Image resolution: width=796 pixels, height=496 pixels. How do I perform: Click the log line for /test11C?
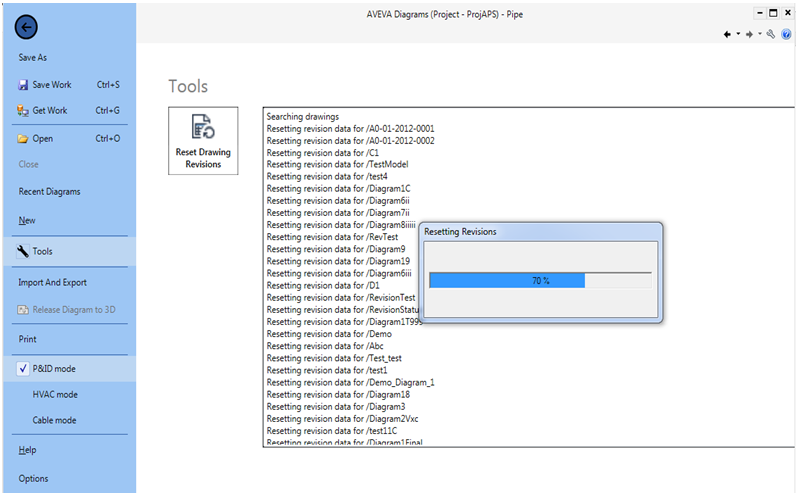[331, 431]
